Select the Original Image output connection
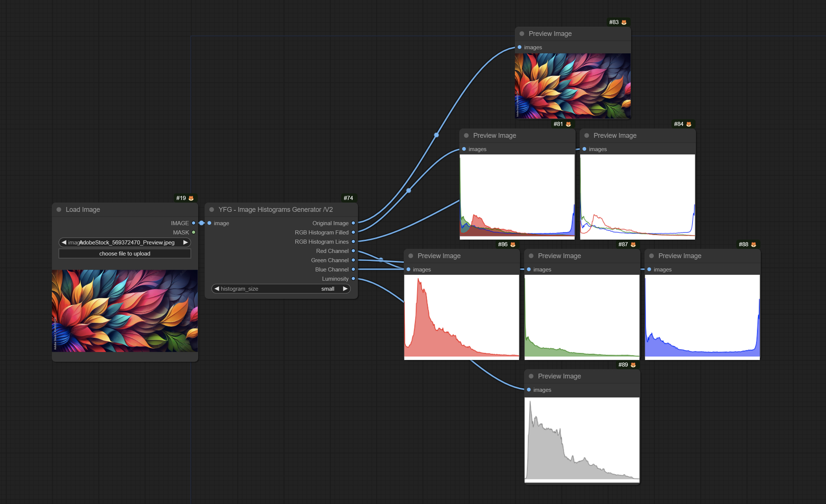This screenshot has height=504, width=826. (x=353, y=223)
